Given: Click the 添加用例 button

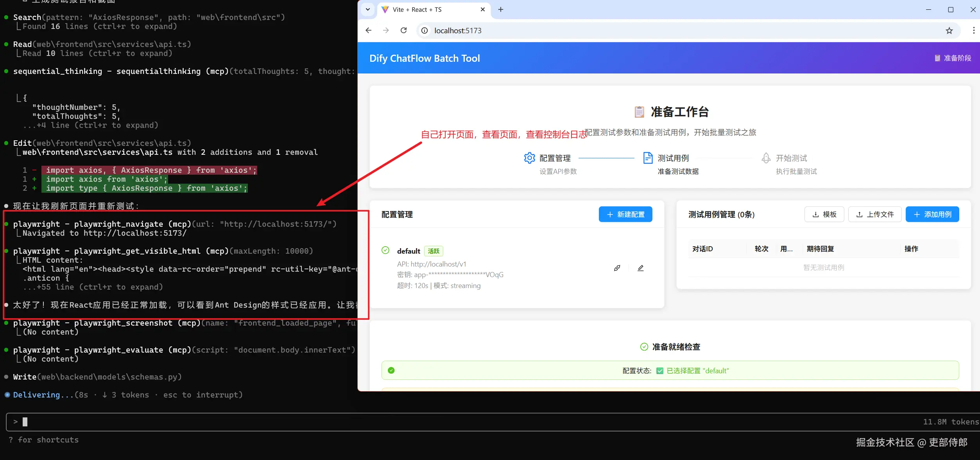Looking at the screenshot, I should coord(932,214).
